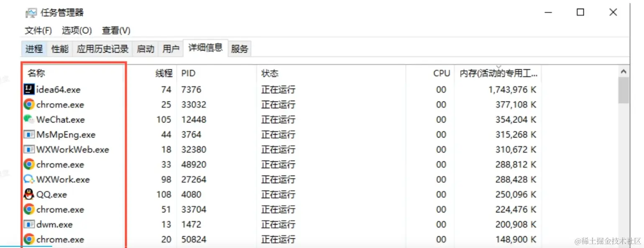Image resolution: width=644 pixels, height=248 pixels.
Task: Click the Chrome icon in PID 50824 row
Action: 29,239
